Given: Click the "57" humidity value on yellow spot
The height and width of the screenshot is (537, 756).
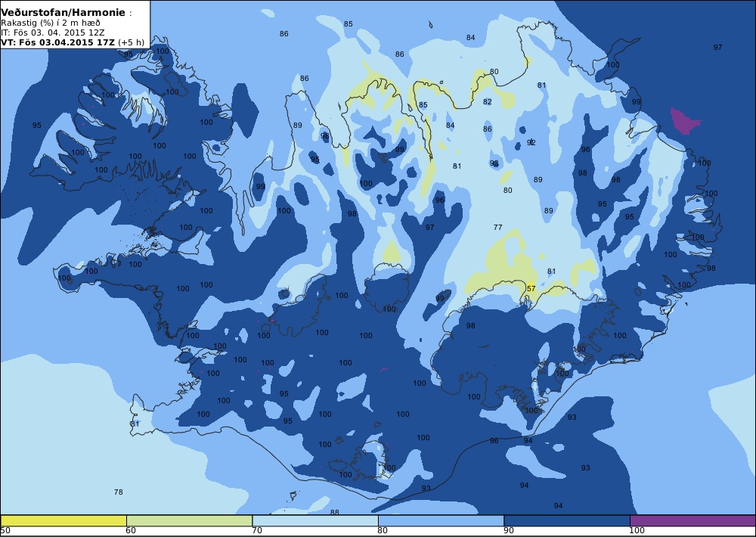Looking at the screenshot, I should click(x=531, y=288).
